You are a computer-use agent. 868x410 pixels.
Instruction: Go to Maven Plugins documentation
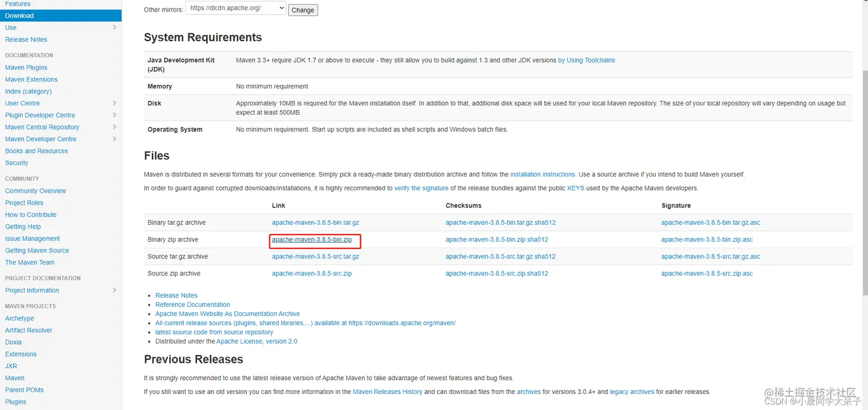(x=26, y=68)
